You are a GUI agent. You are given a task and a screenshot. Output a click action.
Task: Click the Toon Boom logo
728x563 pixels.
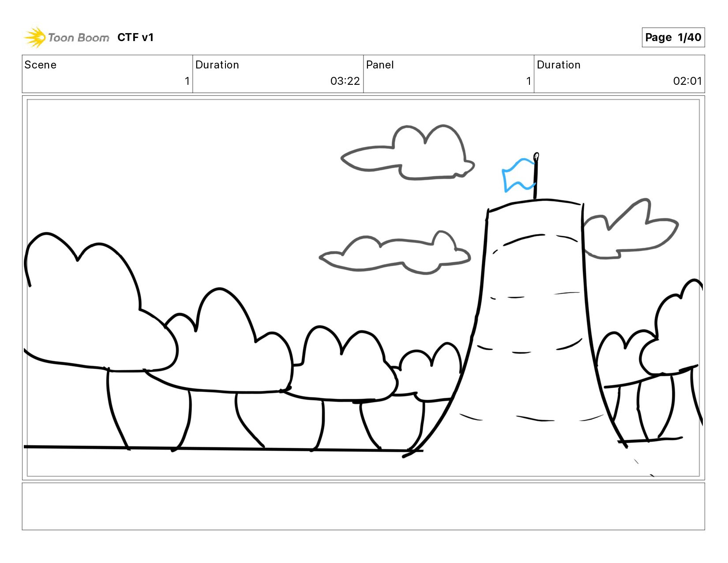pyautogui.click(x=66, y=38)
